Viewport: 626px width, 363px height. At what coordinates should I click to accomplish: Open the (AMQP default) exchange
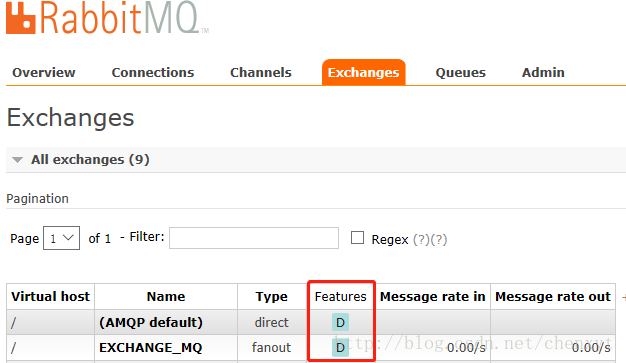pyautogui.click(x=151, y=322)
